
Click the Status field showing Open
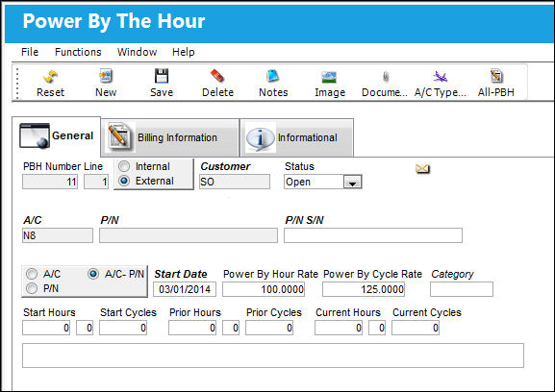(322, 182)
